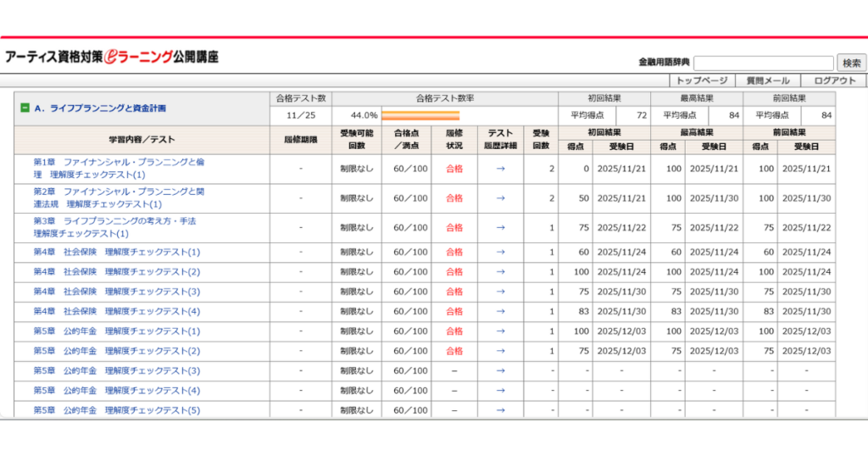The image size is (868, 456).
Task: Open 第5章 公的年金 理解度チェックテスト(4) link
Action: coord(117,391)
